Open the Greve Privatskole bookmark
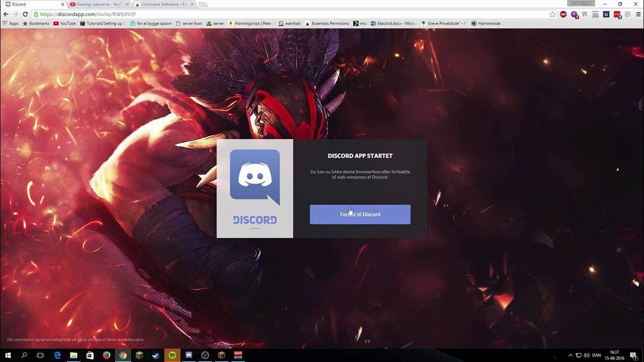644x362 pixels. 443,23
